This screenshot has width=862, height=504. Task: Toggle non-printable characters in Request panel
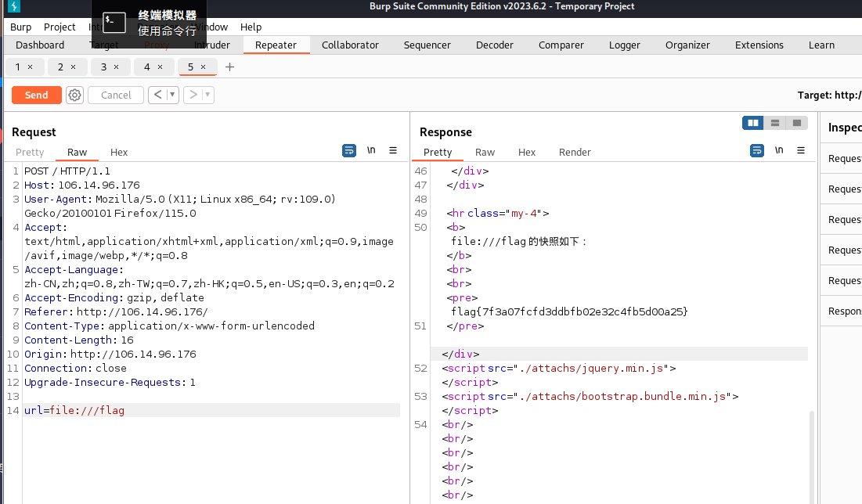click(371, 150)
